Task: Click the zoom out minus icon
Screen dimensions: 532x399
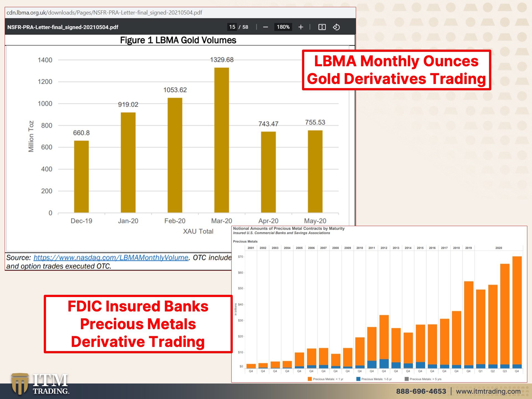Action: [265, 27]
